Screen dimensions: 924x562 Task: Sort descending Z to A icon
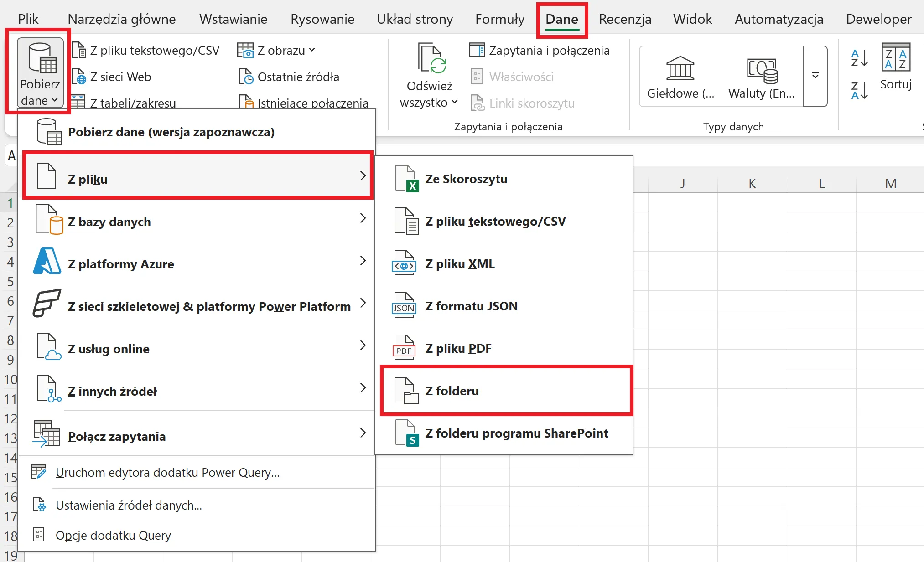[x=859, y=90]
